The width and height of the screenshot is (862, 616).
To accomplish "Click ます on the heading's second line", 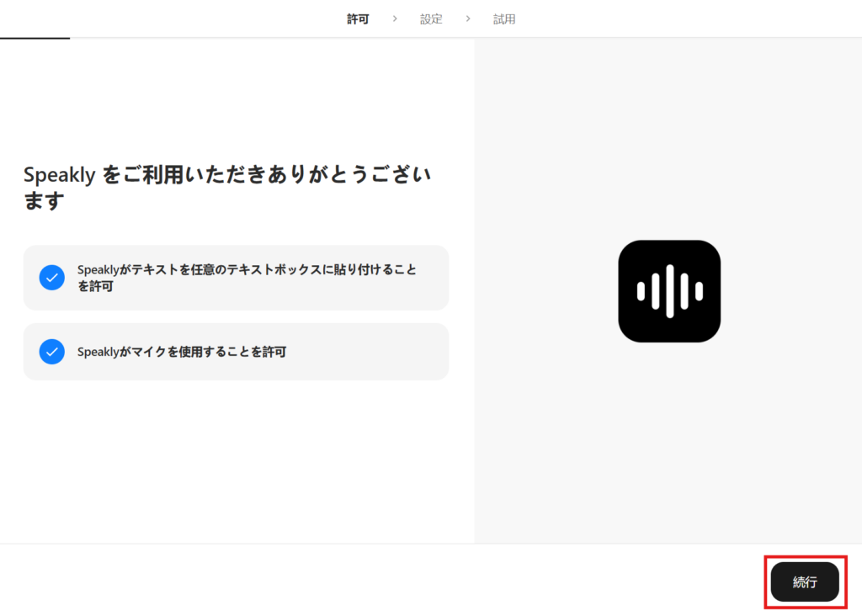I will (x=44, y=202).
